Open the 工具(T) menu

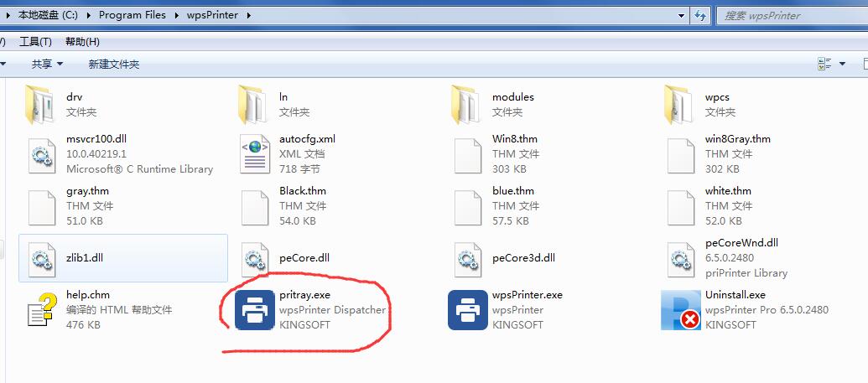point(35,42)
